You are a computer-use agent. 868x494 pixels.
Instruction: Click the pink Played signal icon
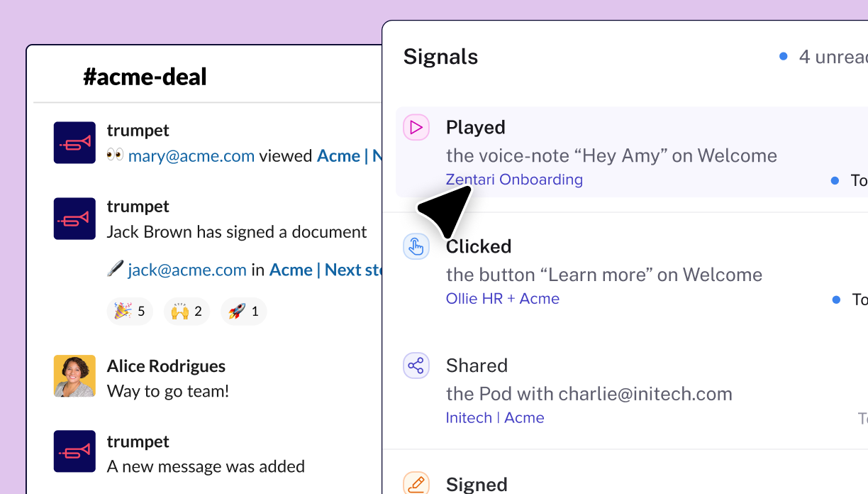[416, 128]
